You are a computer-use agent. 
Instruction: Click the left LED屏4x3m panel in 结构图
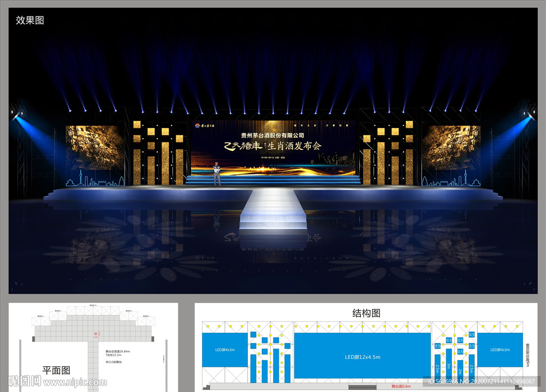(225, 349)
